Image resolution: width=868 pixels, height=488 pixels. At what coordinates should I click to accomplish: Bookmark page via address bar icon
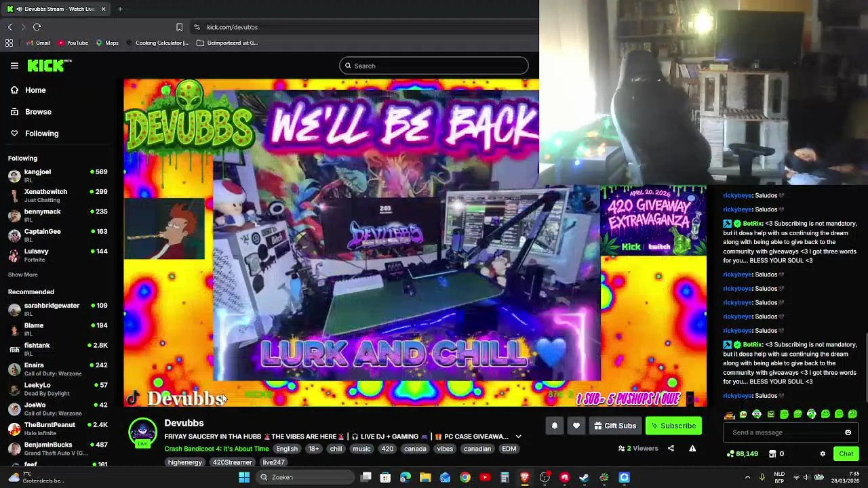(x=179, y=27)
